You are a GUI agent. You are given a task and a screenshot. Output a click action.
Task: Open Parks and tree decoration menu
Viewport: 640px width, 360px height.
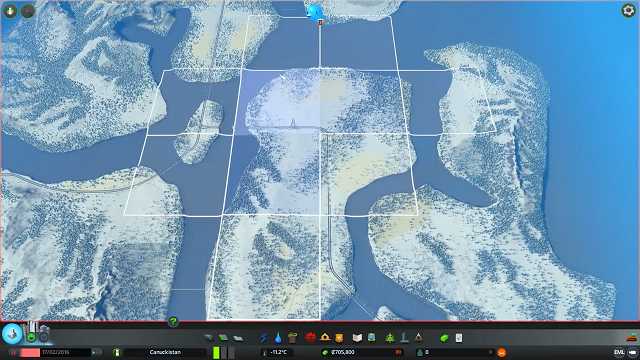tap(390, 338)
